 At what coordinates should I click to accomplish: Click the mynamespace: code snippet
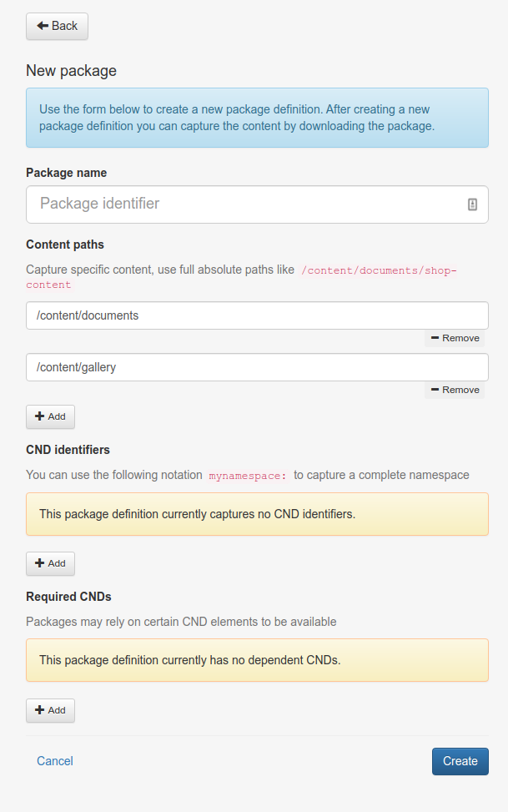point(248,476)
